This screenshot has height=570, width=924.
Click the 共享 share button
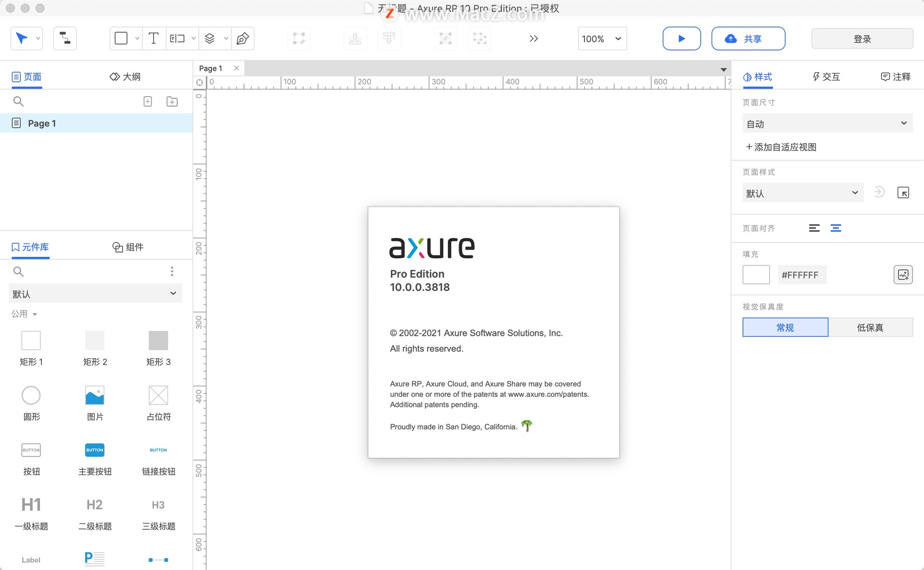click(x=748, y=38)
